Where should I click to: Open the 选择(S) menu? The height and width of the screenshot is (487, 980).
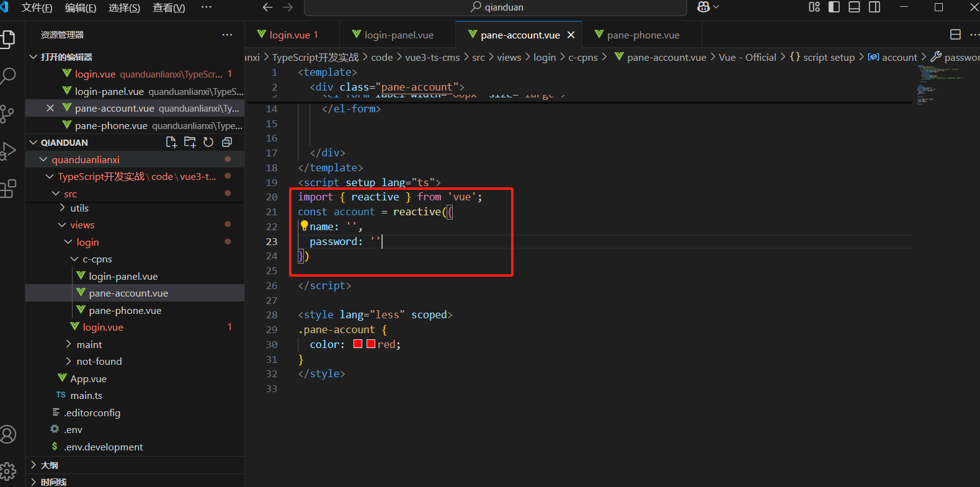(124, 7)
